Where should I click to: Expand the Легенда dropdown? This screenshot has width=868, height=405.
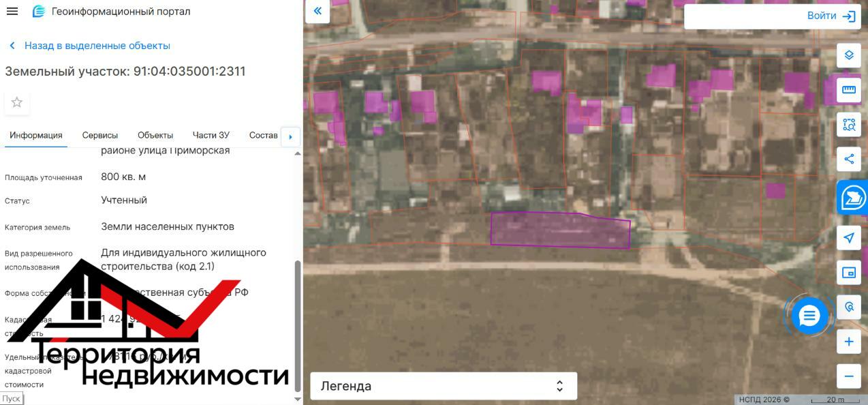(x=444, y=386)
